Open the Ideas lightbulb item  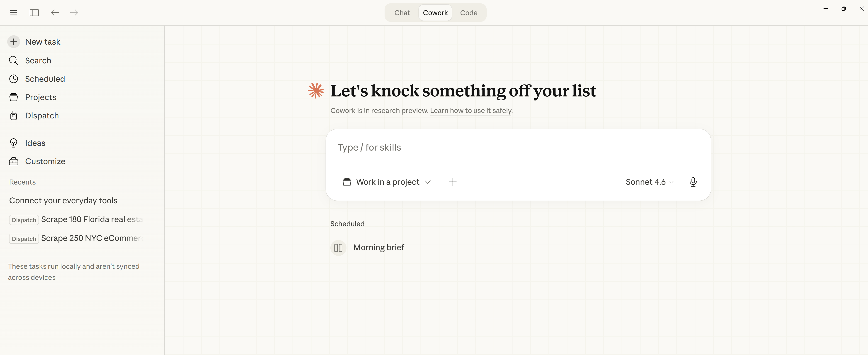35,143
